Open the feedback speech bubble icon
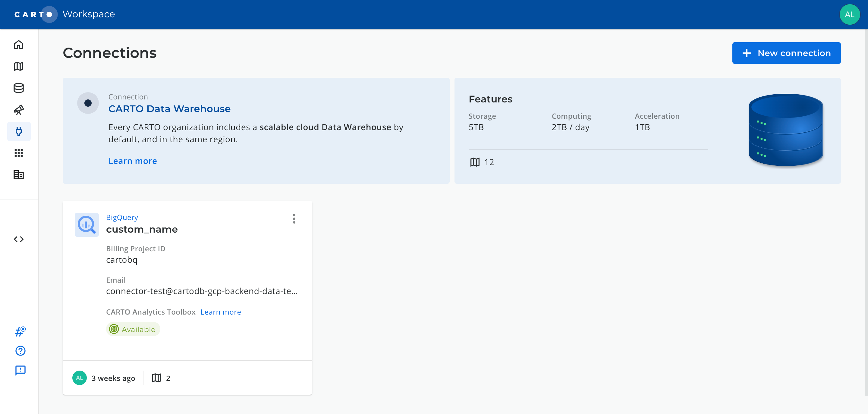Viewport: 868px width, 414px height. click(x=20, y=370)
